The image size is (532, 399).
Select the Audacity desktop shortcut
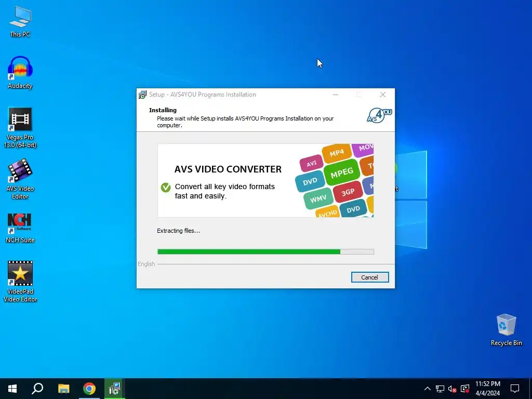pyautogui.click(x=20, y=73)
